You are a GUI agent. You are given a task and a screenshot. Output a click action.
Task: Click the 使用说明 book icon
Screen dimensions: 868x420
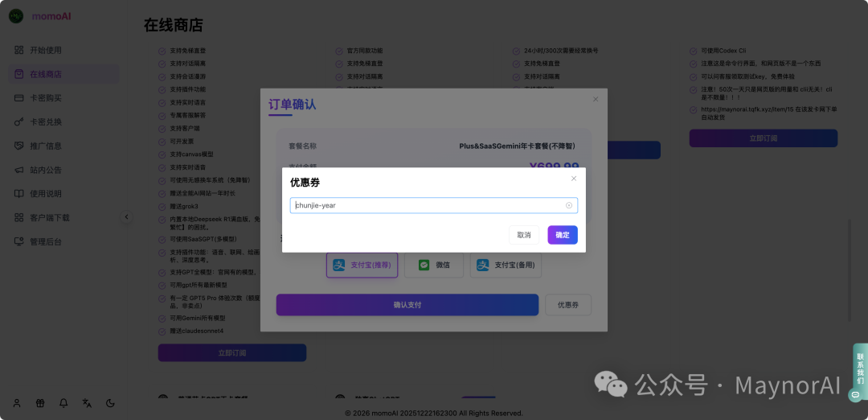click(18, 193)
